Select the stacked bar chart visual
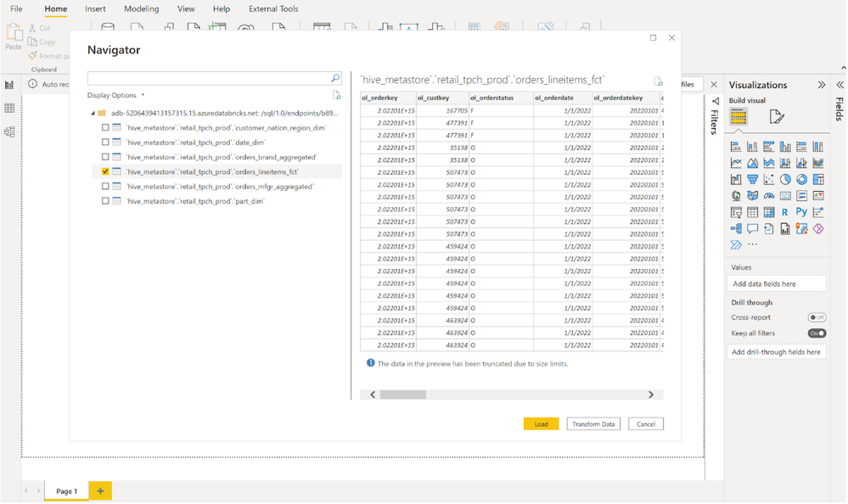 (735, 147)
